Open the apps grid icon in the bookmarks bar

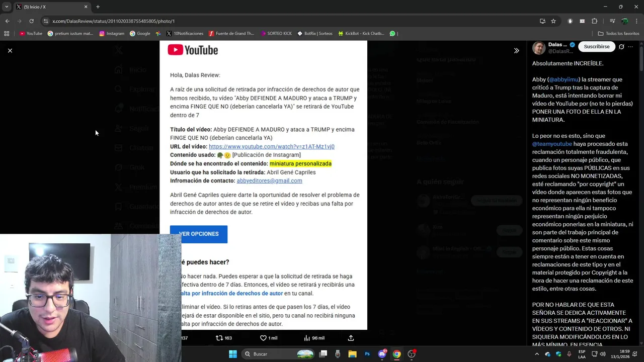click(7, 34)
